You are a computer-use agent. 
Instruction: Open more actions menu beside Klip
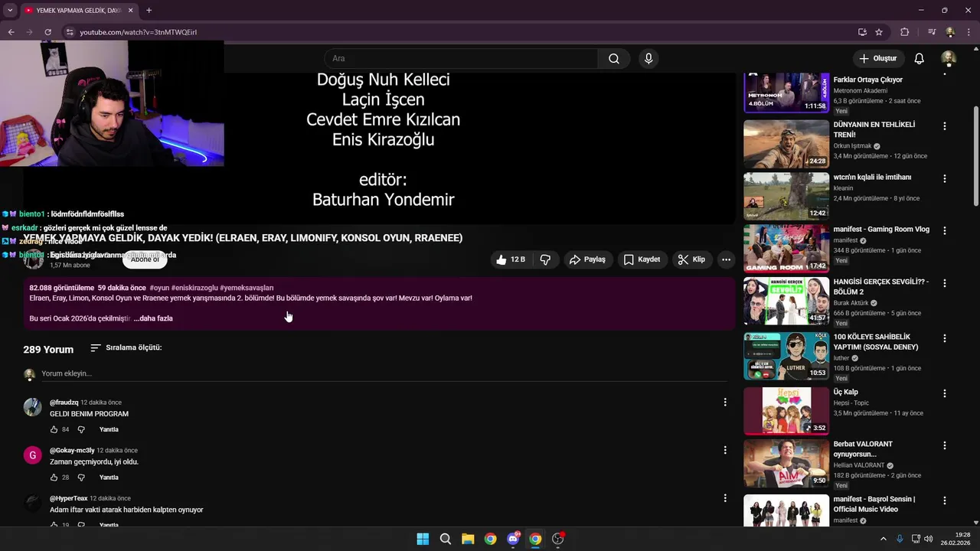point(726,259)
